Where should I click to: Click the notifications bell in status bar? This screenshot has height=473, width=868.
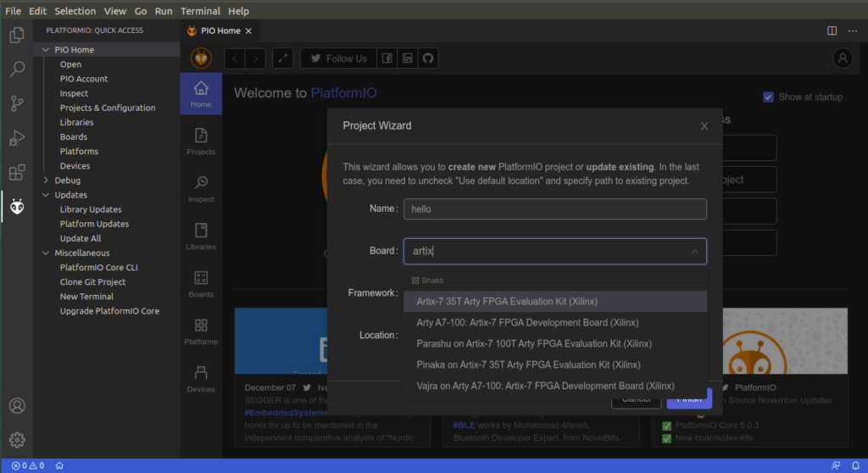(855, 466)
